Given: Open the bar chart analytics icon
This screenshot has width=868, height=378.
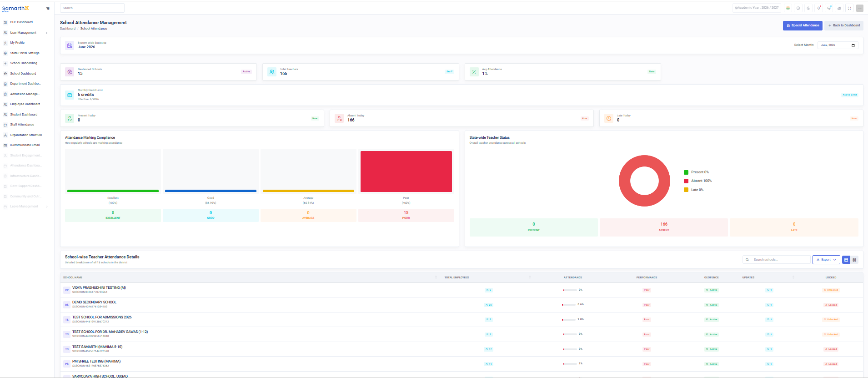Looking at the screenshot, I should (839, 8).
